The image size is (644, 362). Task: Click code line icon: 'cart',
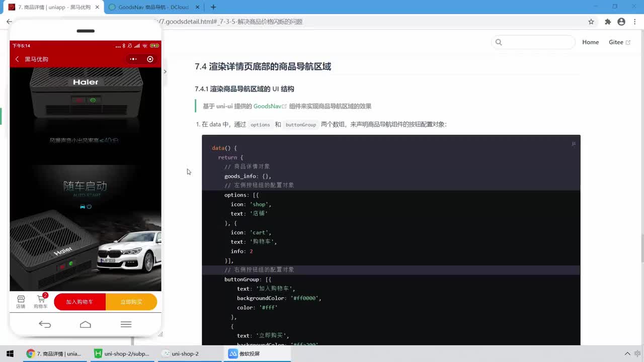click(251, 232)
